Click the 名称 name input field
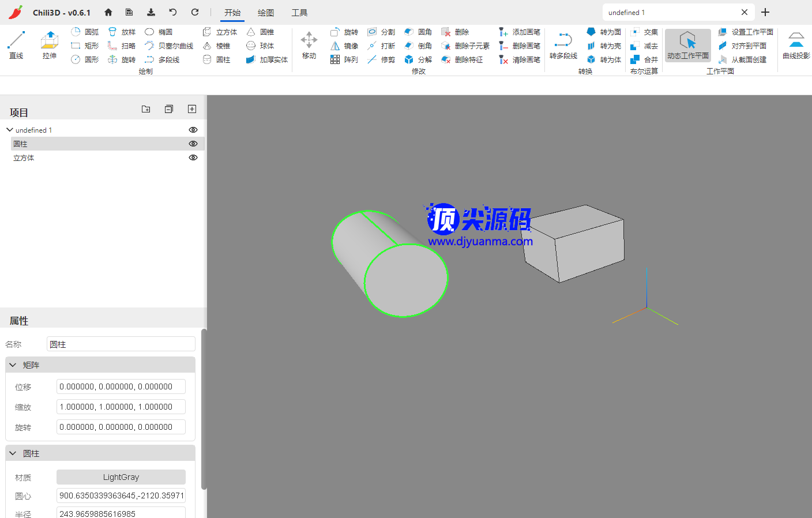 121,344
